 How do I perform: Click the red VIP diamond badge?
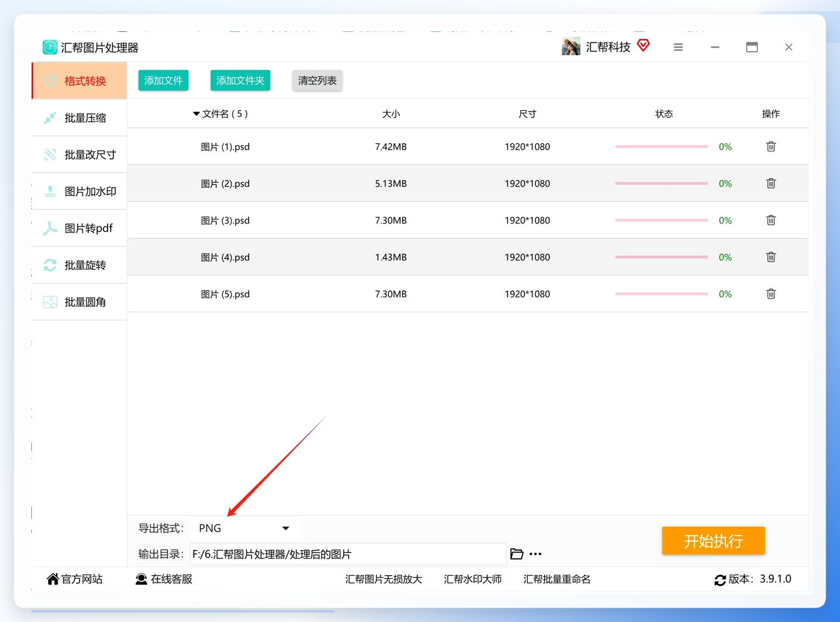click(x=643, y=45)
